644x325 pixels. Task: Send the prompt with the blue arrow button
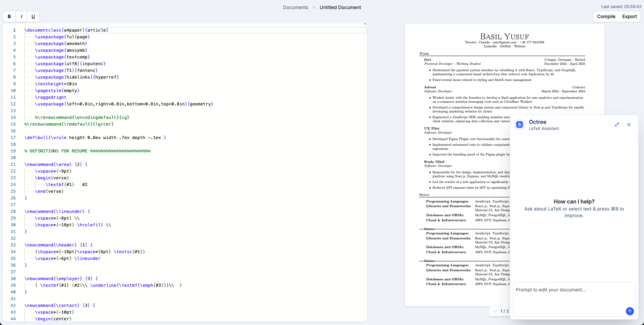(630, 311)
